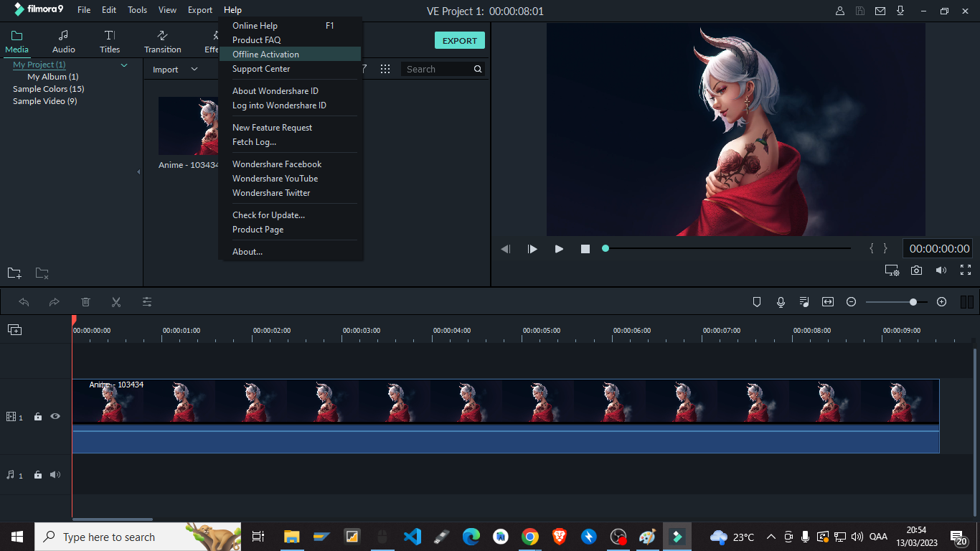This screenshot has width=980, height=551.
Task: Select Sample Colors (15) folder
Action: pos(49,89)
